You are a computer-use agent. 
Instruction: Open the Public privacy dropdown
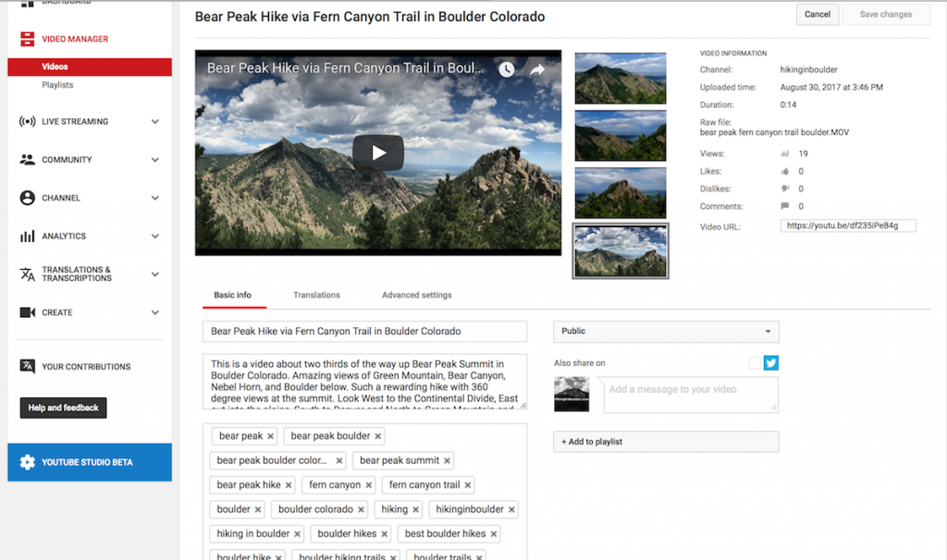tap(666, 332)
